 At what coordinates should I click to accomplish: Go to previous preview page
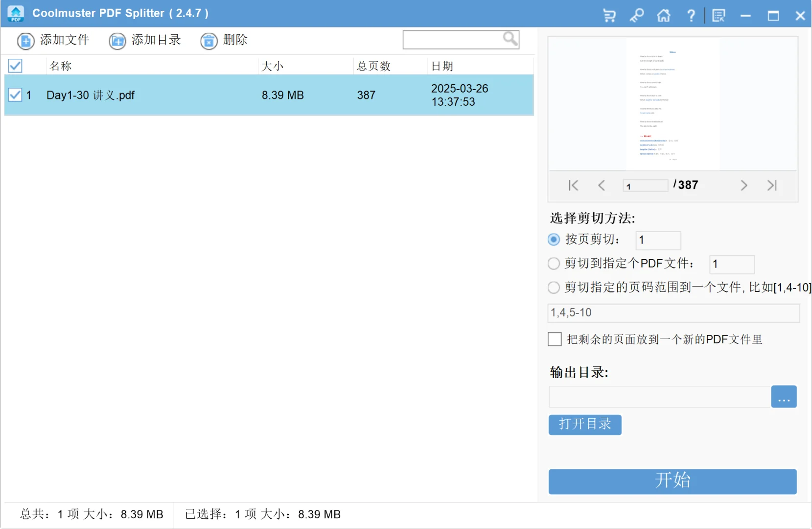pyautogui.click(x=602, y=185)
